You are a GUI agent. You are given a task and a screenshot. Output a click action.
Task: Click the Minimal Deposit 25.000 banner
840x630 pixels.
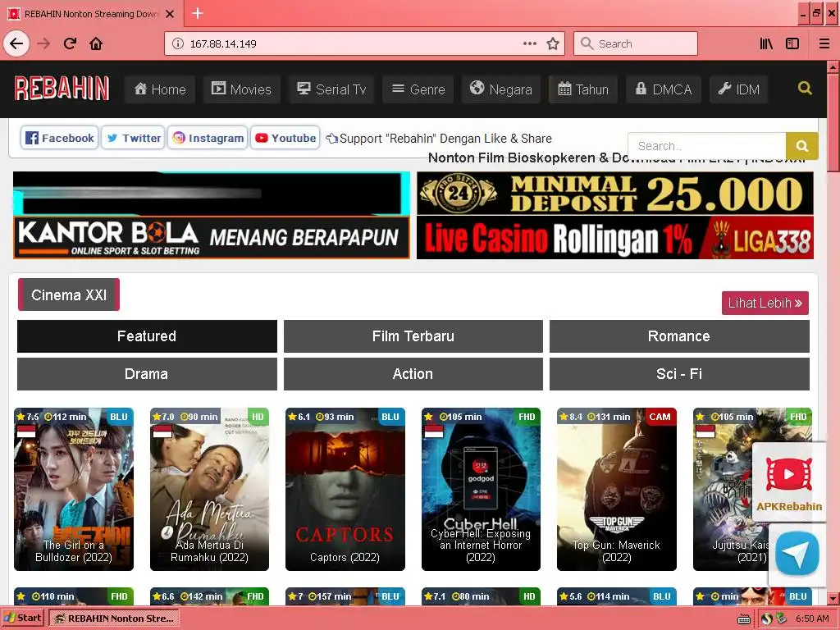click(615, 194)
